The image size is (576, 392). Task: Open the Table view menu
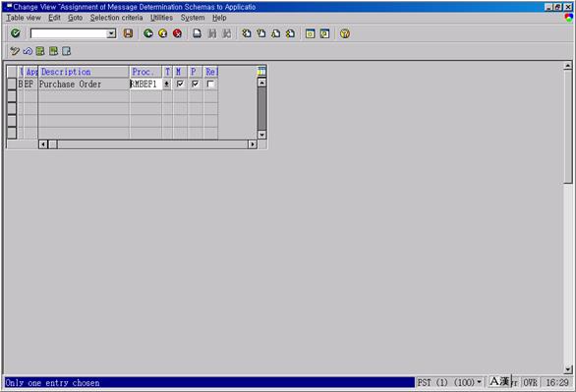click(x=24, y=18)
